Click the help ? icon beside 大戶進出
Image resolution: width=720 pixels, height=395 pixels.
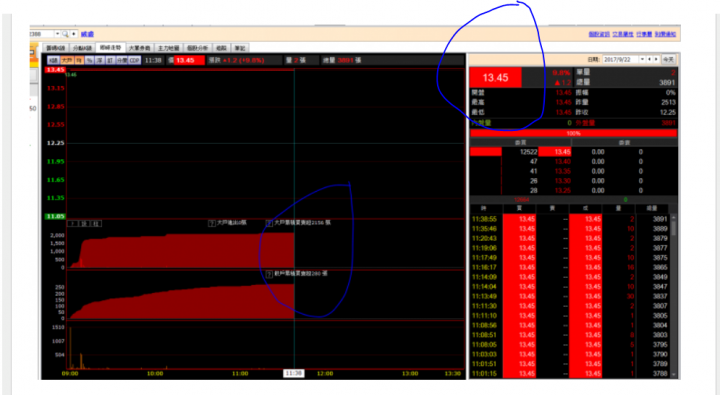click(212, 223)
